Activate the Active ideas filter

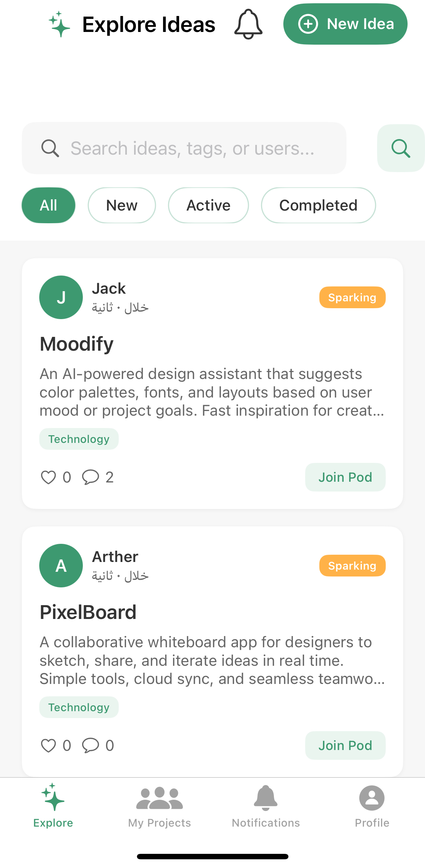pos(208,205)
